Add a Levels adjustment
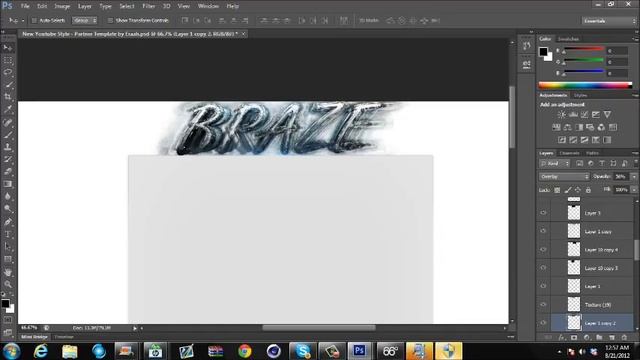640x360 pixels. 573,115
